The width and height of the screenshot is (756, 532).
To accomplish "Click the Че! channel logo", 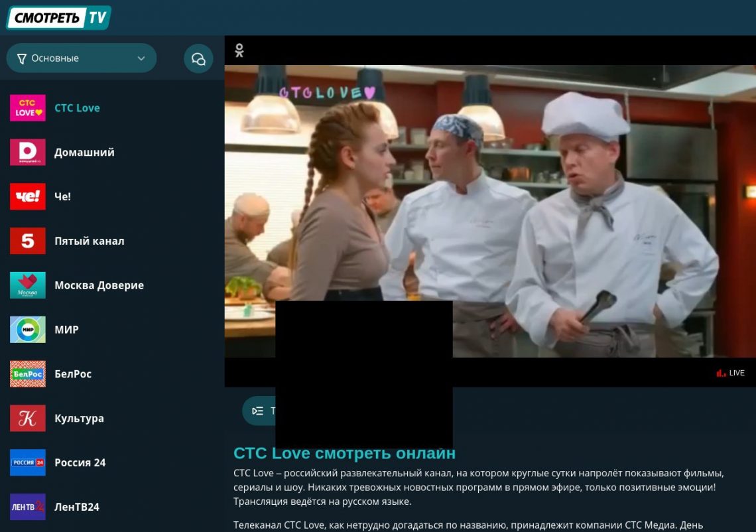I will tap(28, 196).
